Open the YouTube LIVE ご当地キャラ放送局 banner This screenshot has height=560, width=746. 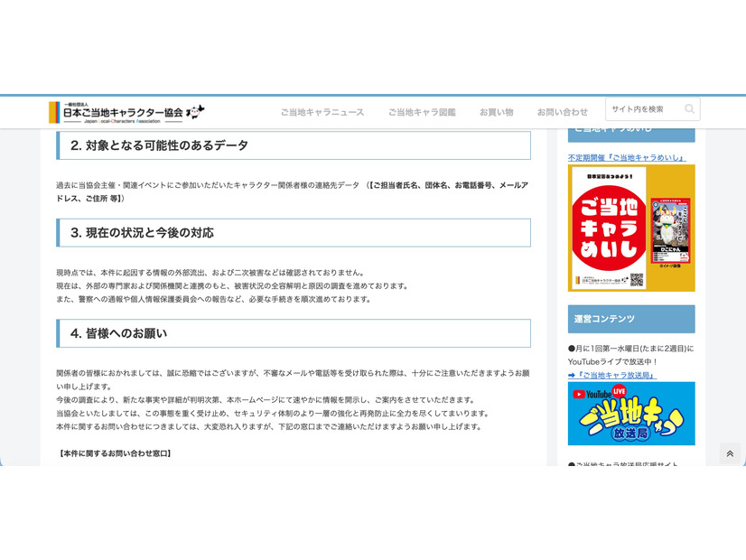[x=631, y=414]
